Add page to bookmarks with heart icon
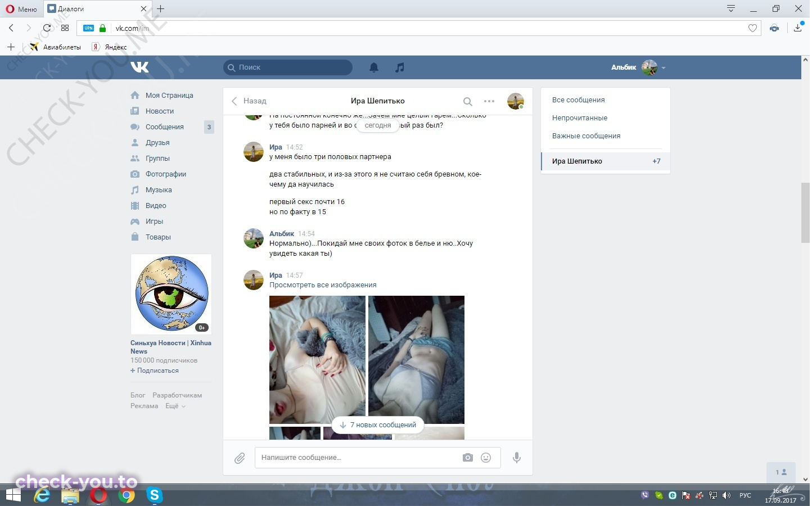Viewport: 812px width, 506px height. [x=752, y=28]
